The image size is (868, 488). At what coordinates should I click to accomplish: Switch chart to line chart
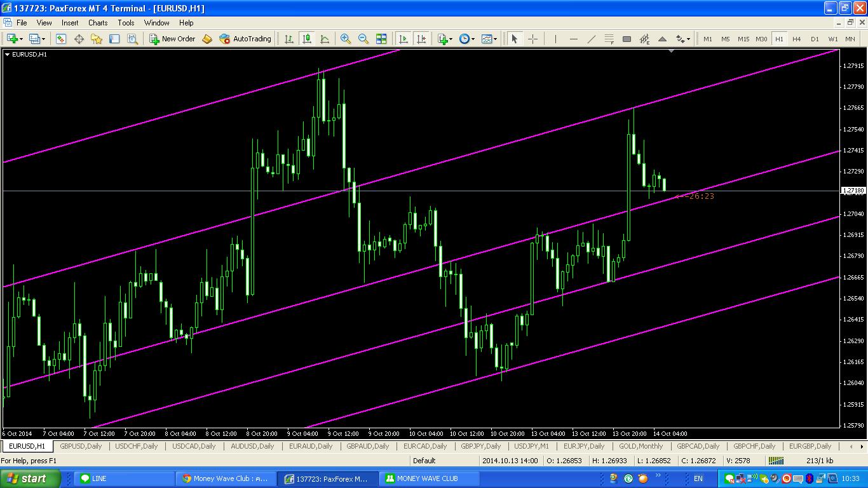tap(325, 39)
